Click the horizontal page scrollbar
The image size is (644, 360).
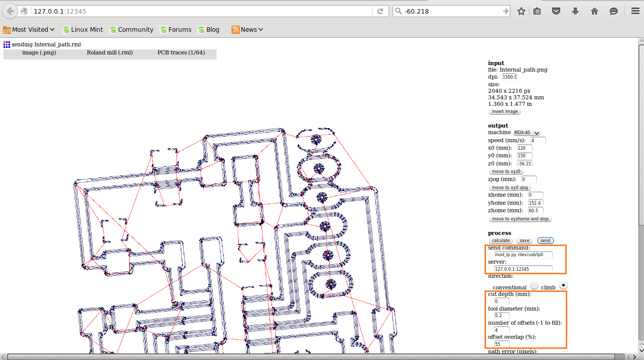310,357
